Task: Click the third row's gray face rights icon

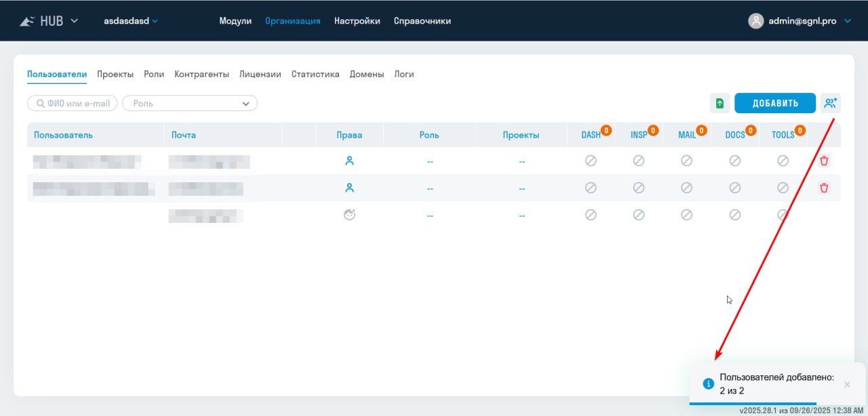Action: pyautogui.click(x=350, y=215)
